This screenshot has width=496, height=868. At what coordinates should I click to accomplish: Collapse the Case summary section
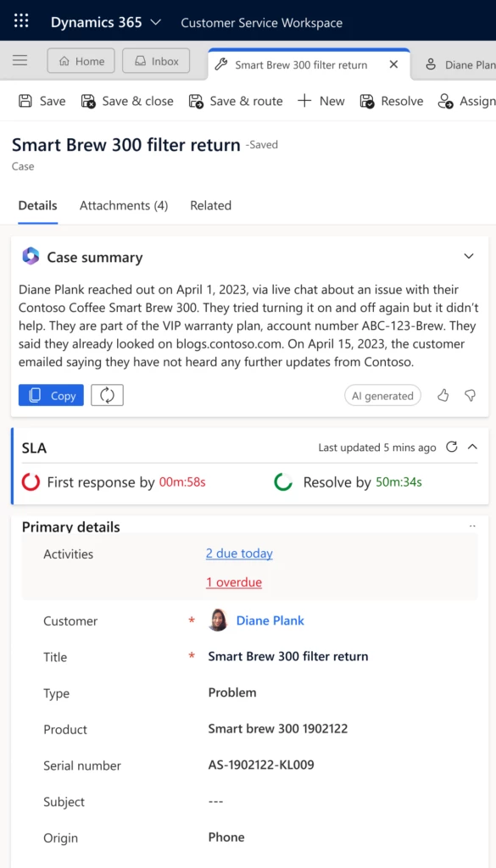pos(468,255)
